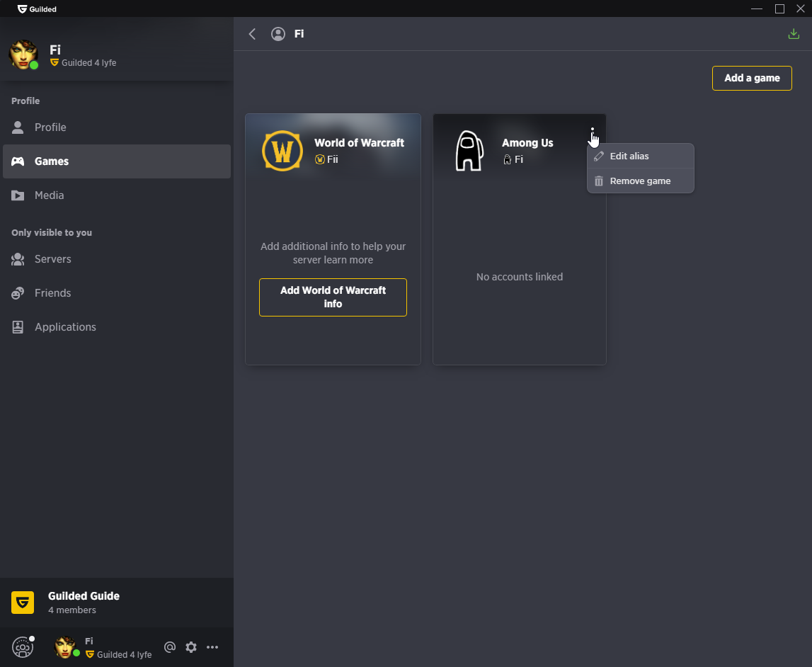Select the Games sidebar item
This screenshot has width=812, height=667.
(117, 161)
